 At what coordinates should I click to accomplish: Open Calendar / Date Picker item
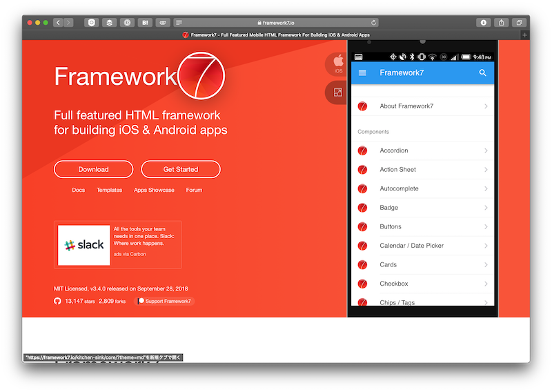pos(422,246)
